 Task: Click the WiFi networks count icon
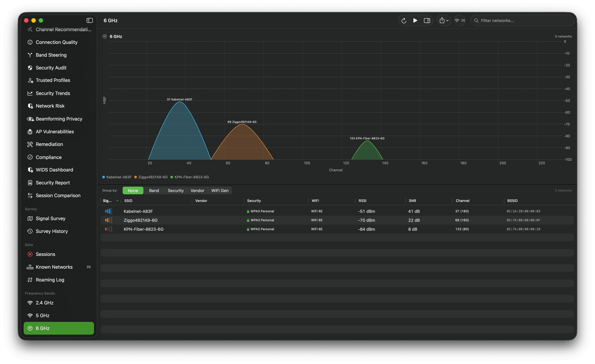pyautogui.click(x=460, y=20)
